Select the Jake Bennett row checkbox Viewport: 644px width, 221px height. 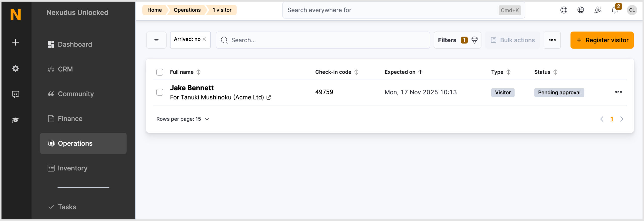(160, 92)
